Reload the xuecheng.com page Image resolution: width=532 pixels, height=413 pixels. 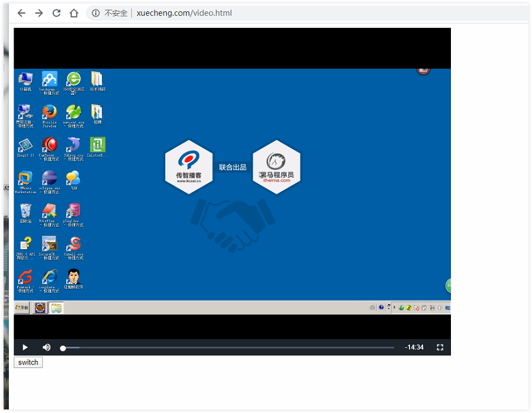pyautogui.click(x=56, y=13)
